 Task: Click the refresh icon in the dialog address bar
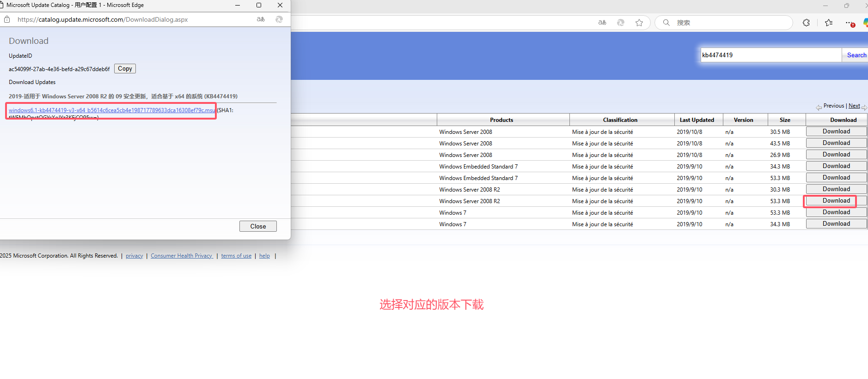tap(279, 19)
